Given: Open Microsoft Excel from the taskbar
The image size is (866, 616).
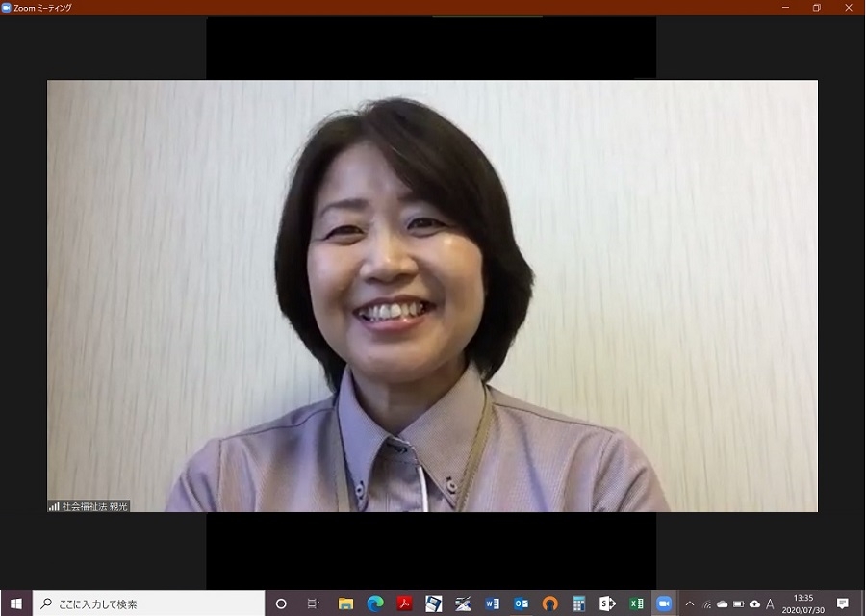Looking at the screenshot, I should point(636,603).
